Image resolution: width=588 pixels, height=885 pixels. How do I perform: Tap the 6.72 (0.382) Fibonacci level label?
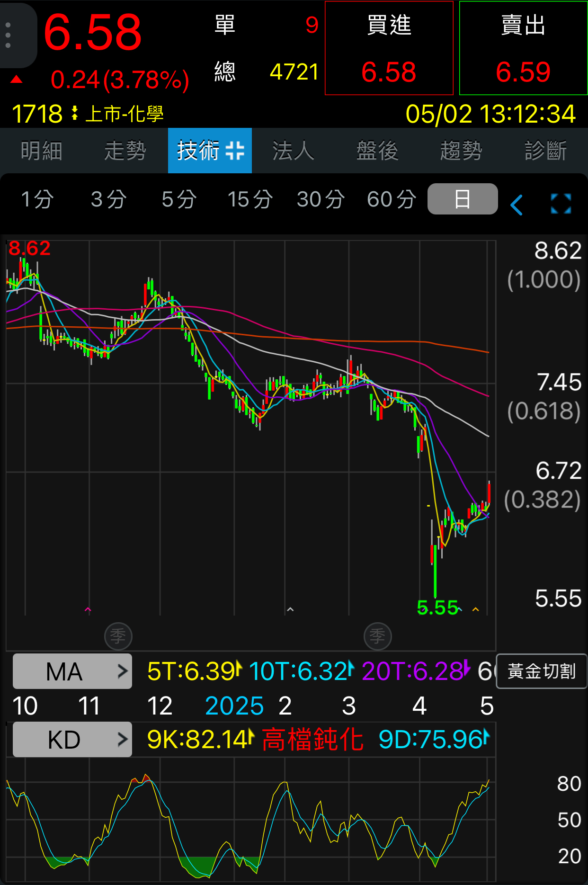(x=543, y=485)
